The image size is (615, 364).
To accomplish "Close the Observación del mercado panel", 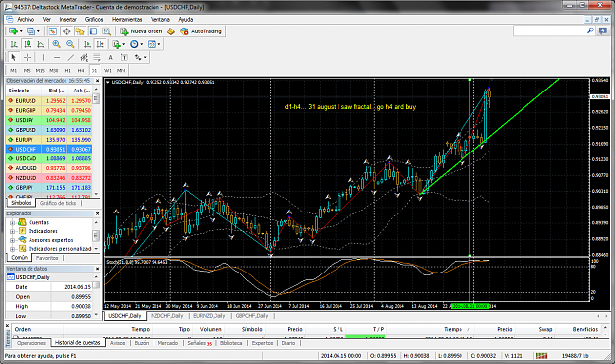I will (x=97, y=81).
